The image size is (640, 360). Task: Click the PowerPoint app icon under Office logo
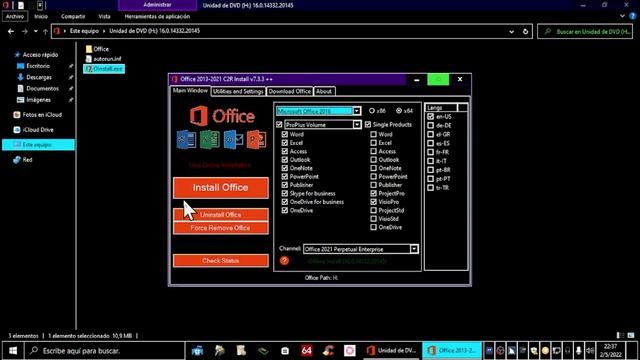(257, 140)
